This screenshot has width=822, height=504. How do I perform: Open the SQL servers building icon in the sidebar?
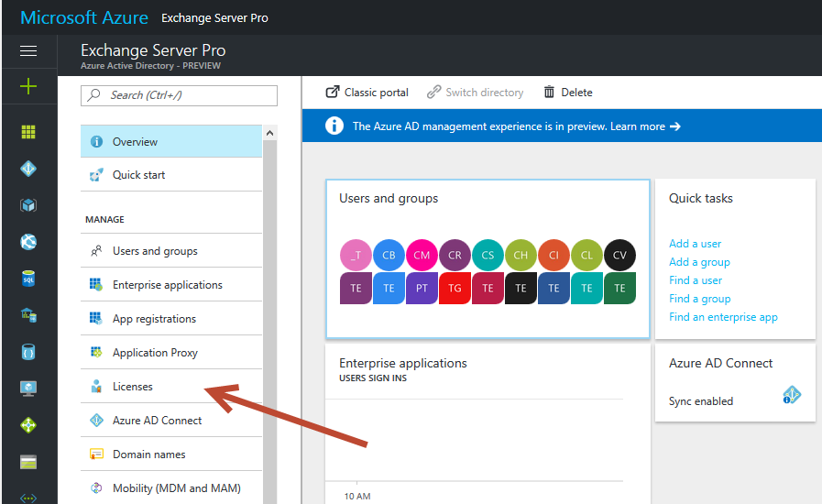pos(28,315)
